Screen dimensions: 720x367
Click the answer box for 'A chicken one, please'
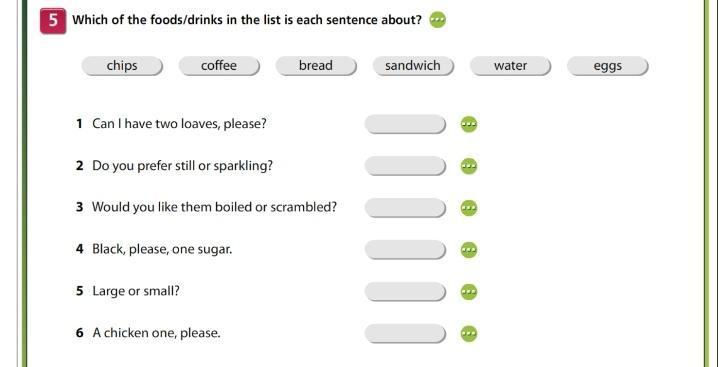(405, 333)
